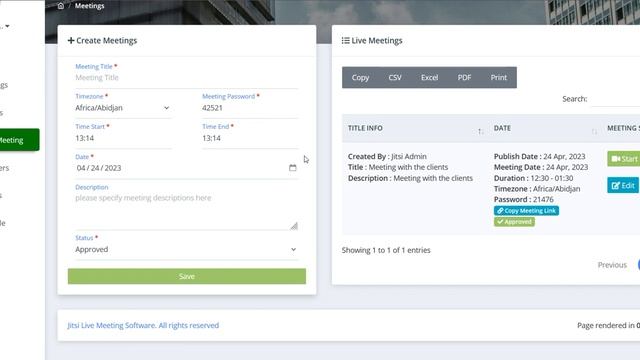Click the 'Meeting Date : 24 Apr, 2023' text
Viewport: 640px width, 360px height.
point(541,167)
